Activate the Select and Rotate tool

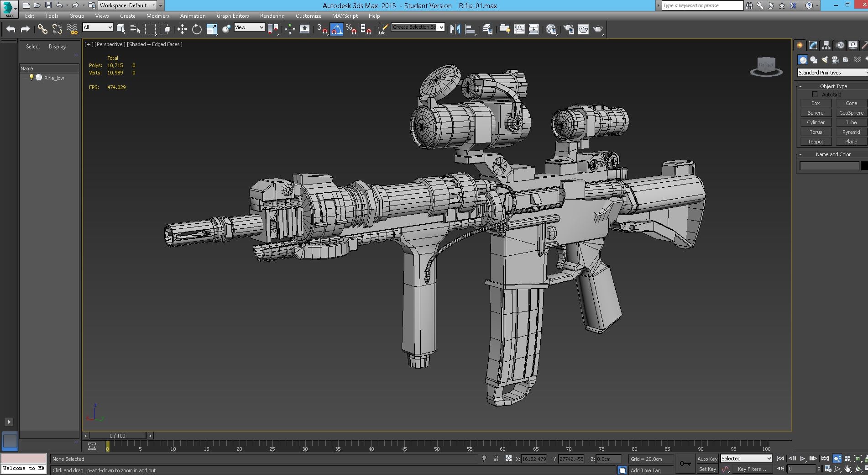(196, 29)
